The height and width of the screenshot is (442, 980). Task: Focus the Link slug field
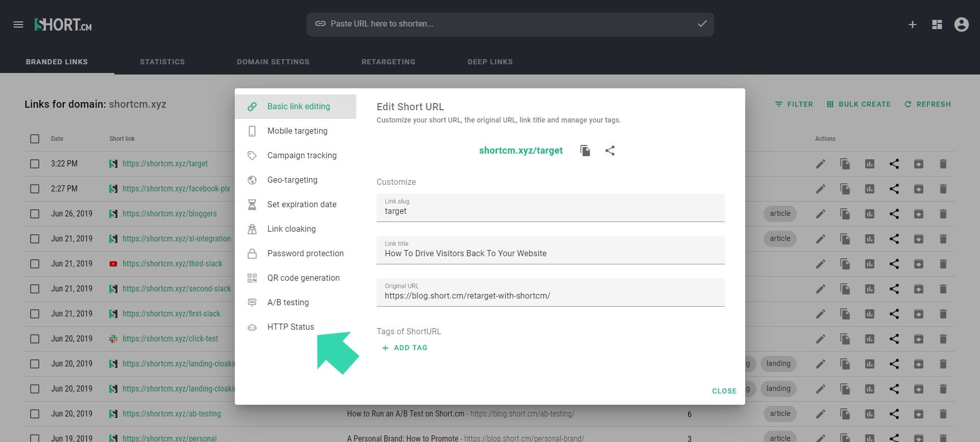[551, 208]
